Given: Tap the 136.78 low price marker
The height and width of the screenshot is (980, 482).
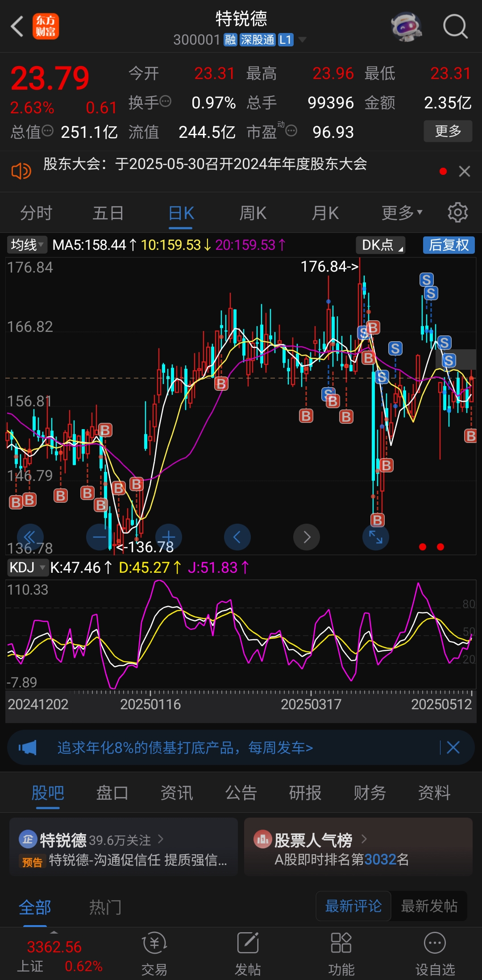Looking at the screenshot, I should 145,547.
